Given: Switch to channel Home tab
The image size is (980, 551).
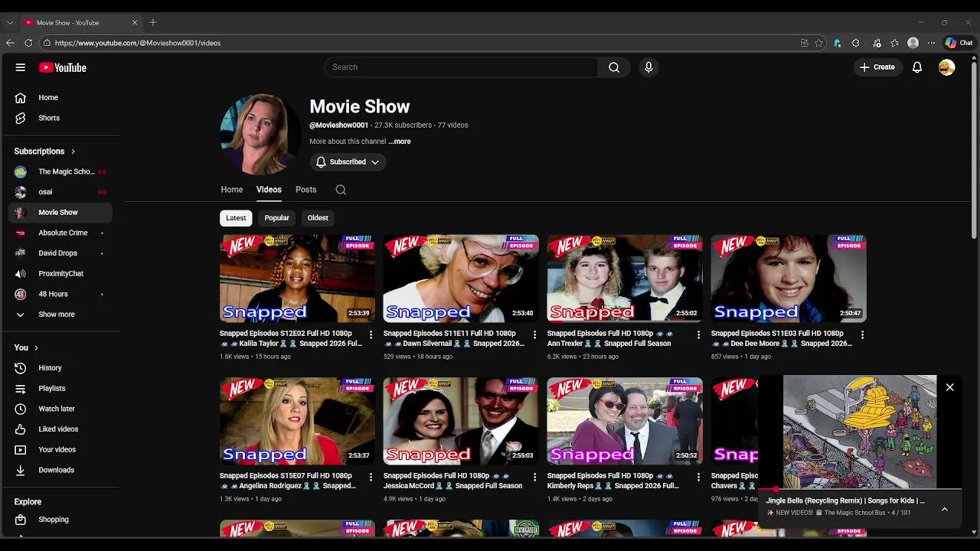Looking at the screenshot, I should point(232,190).
